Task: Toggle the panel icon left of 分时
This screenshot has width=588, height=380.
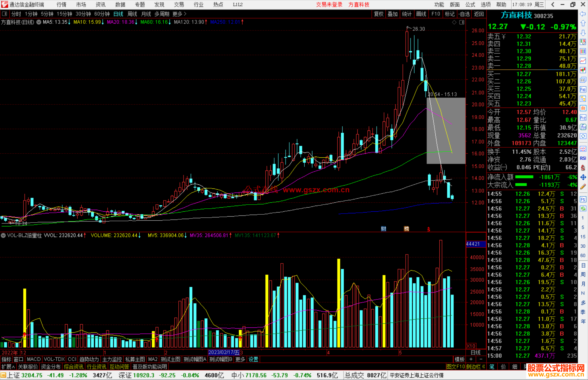Action: click(5, 14)
